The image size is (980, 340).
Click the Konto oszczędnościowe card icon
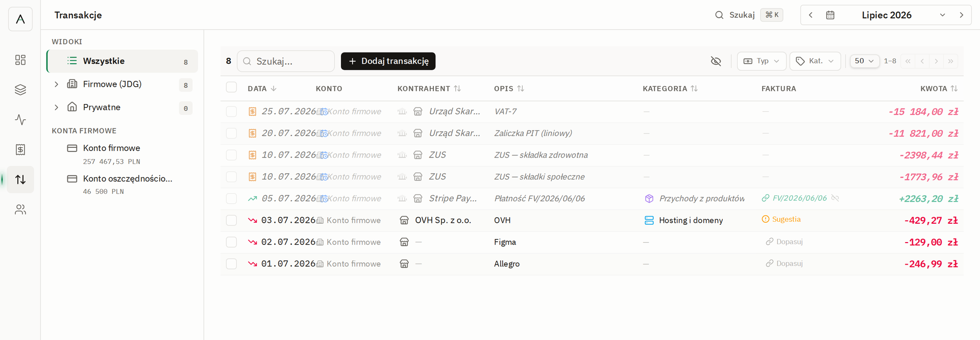pos(72,179)
